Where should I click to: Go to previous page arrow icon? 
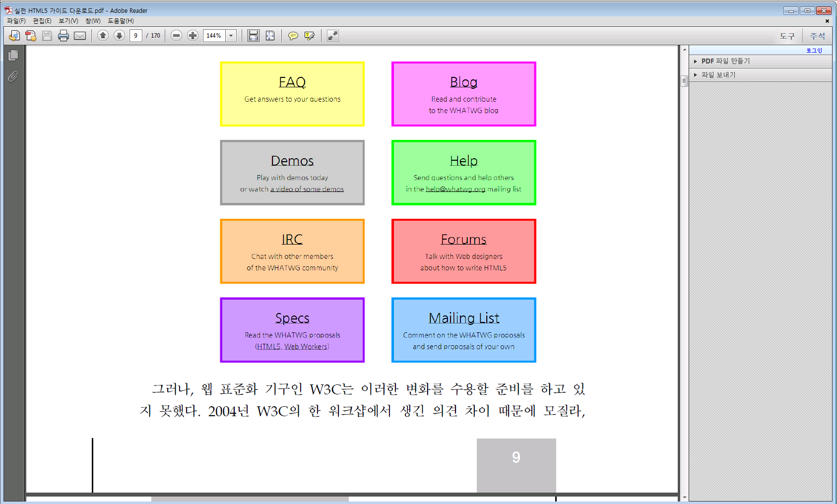(103, 36)
